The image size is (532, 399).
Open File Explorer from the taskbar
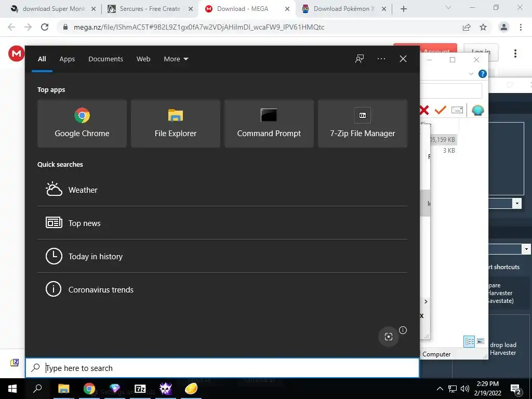63,389
